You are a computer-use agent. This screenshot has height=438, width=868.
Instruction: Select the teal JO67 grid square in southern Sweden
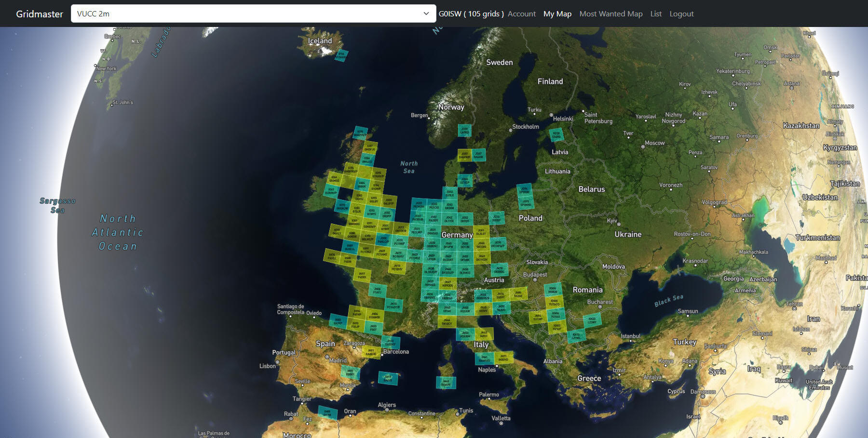(478, 155)
